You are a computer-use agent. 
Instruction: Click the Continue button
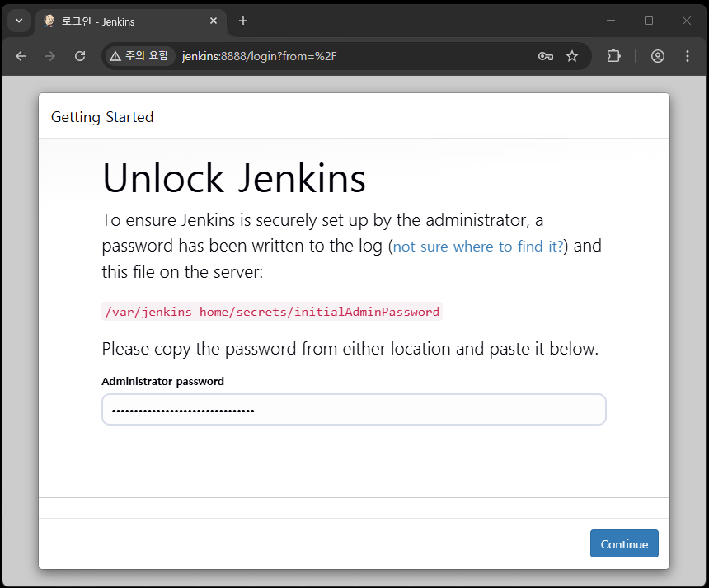(624, 543)
